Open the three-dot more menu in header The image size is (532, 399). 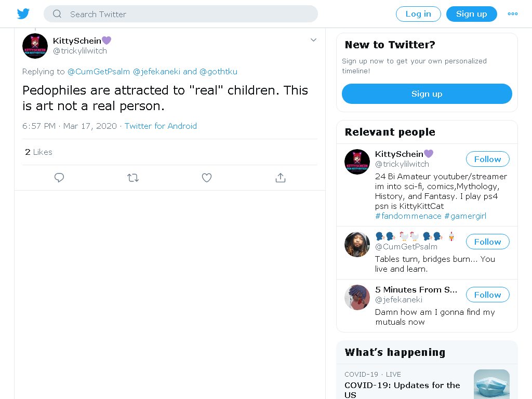512,14
